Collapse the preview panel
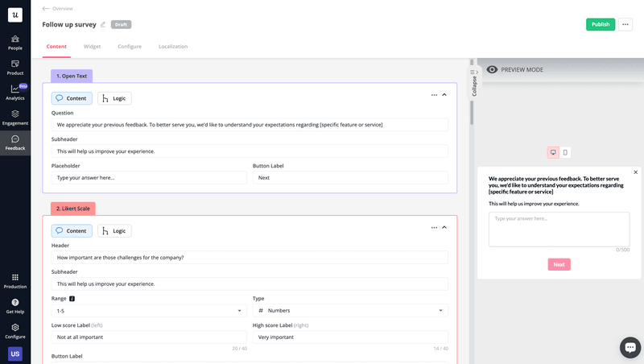The height and width of the screenshot is (364, 644). click(x=474, y=83)
